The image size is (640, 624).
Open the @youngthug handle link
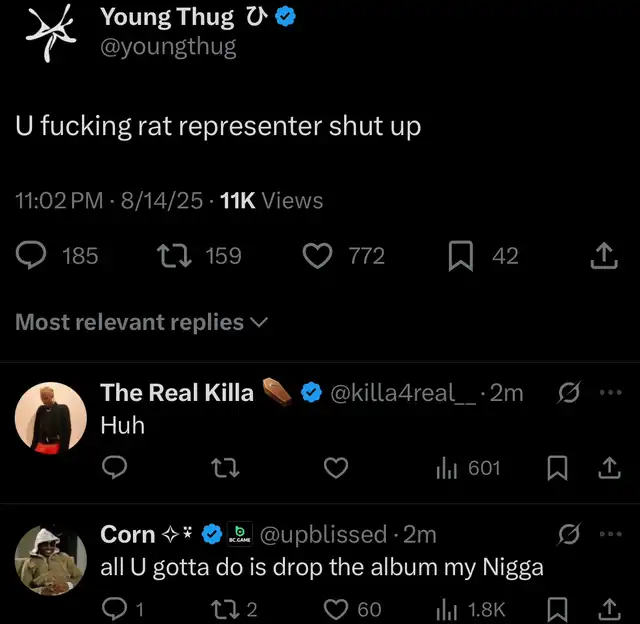pyautogui.click(x=168, y=47)
